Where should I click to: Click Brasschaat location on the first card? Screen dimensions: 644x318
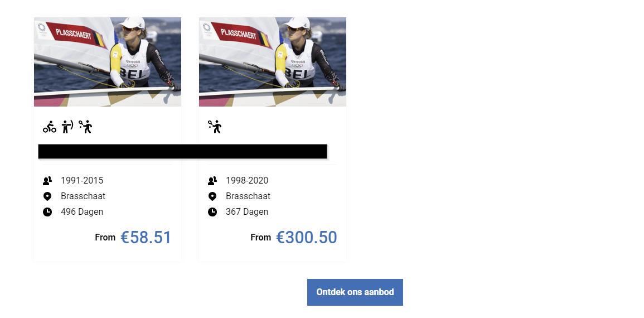tap(83, 196)
